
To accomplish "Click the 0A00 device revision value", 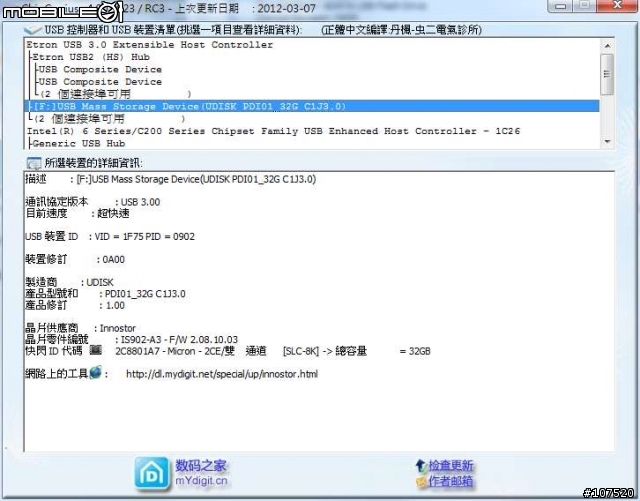I will (113, 259).
